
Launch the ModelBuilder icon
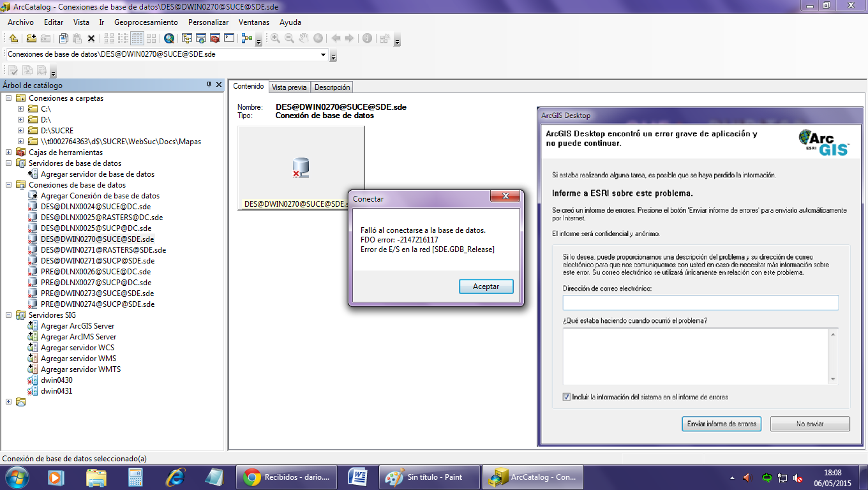click(247, 38)
